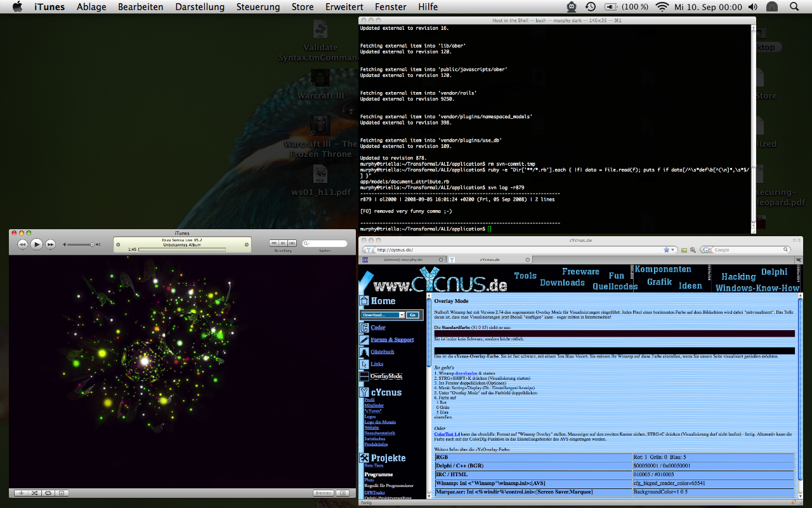
Task: Toggle shuffle in iTunes
Action: pos(34,493)
